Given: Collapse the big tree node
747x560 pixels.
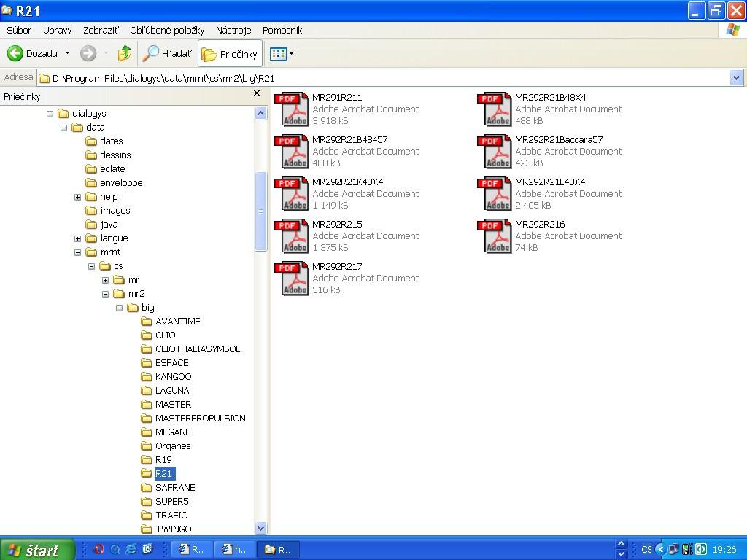Looking at the screenshot, I should (119, 308).
